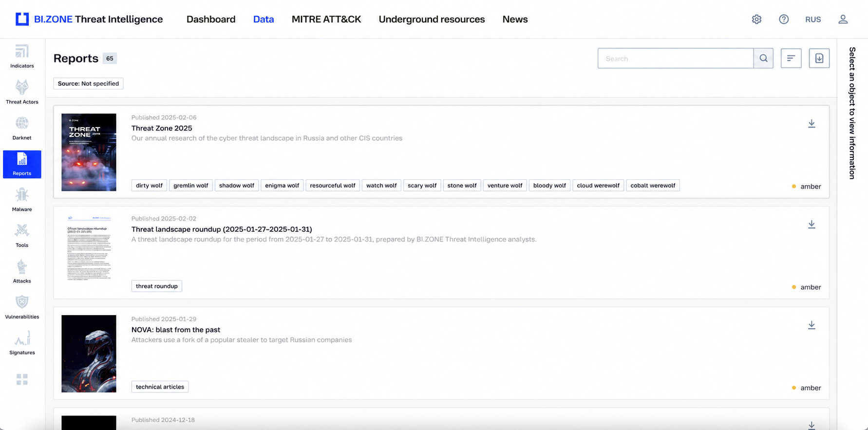Select the bloody wolf tag

[549, 186]
